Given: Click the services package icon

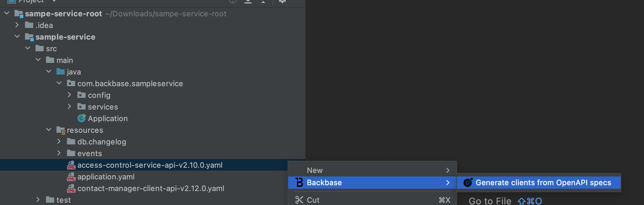Looking at the screenshot, I should point(82,107).
